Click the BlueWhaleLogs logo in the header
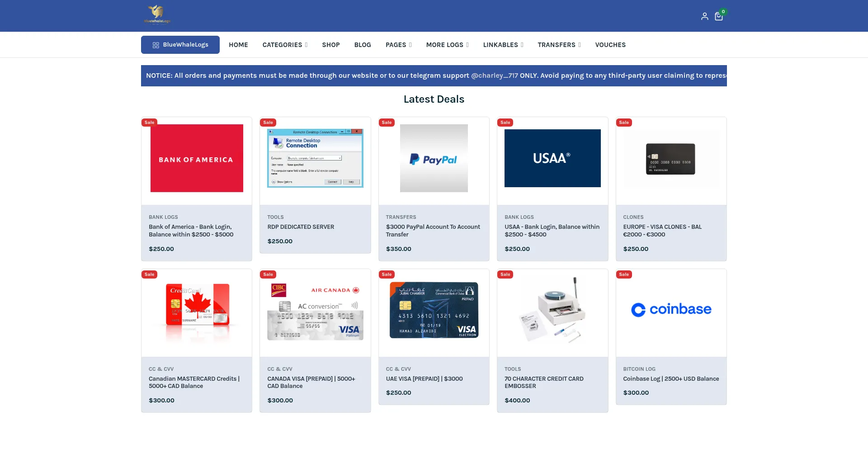The height and width of the screenshot is (449, 868). tap(157, 15)
